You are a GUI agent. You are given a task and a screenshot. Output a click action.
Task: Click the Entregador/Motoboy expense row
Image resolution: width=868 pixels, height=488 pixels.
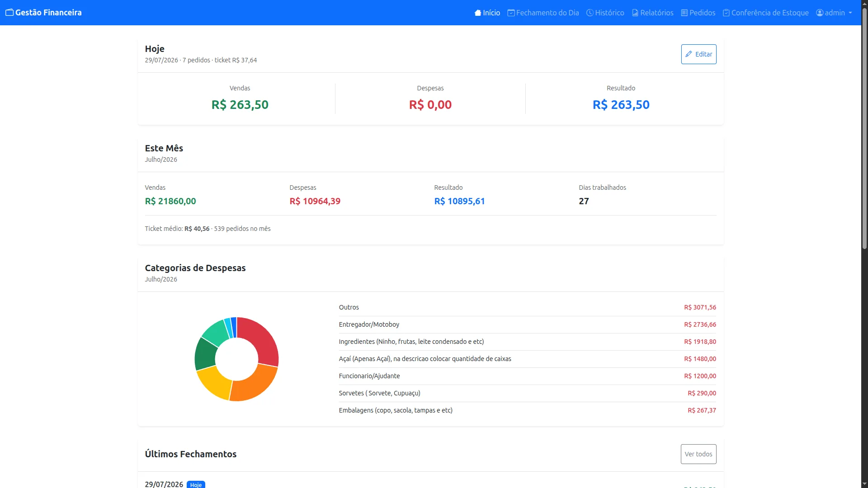pyautogui.click(x=527, y=324)
